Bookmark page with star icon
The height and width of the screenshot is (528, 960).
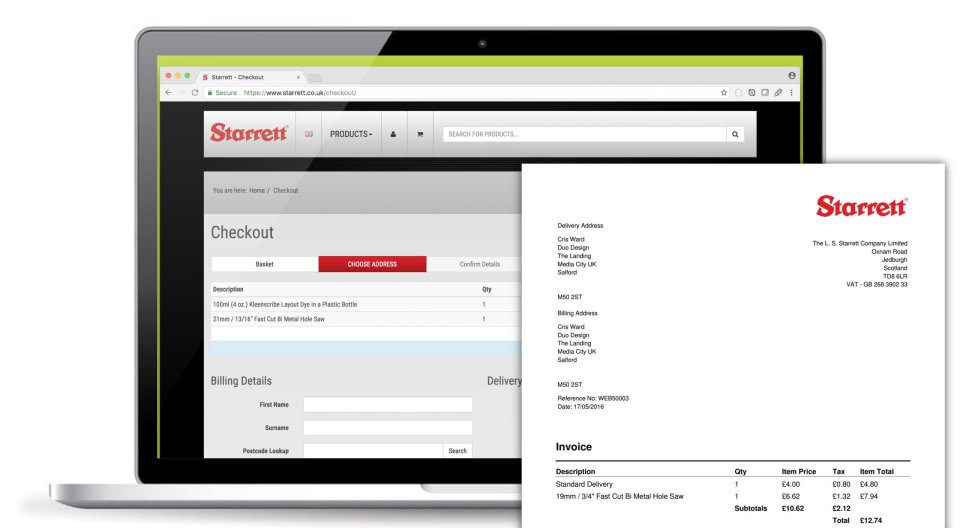(x=724, y=93)
